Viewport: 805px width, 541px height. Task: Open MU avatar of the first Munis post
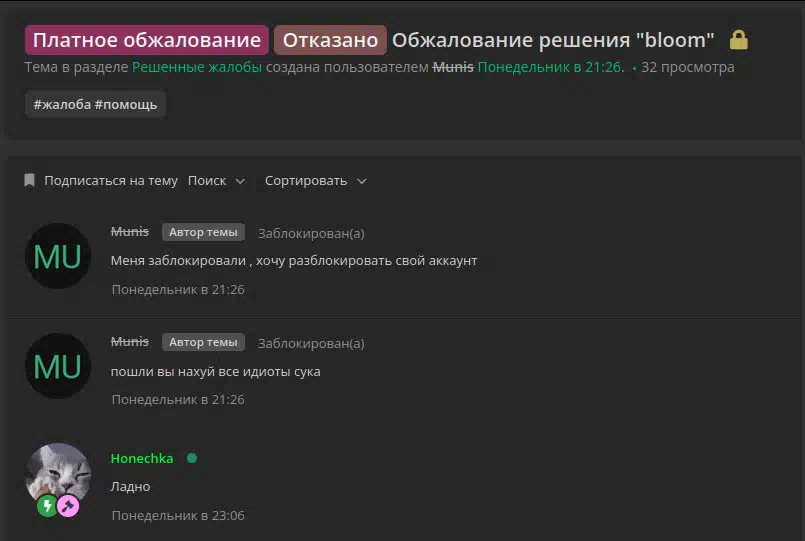click(x=58, y=256)
